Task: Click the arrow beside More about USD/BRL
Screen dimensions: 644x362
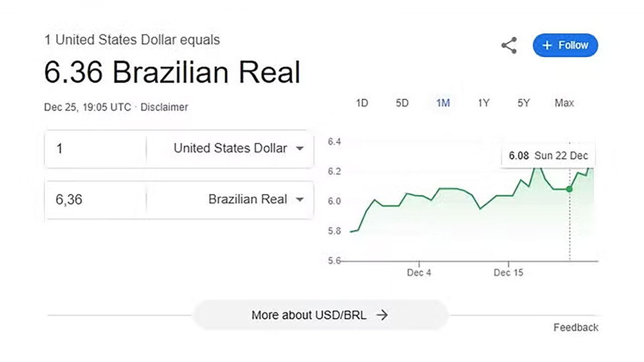Action: pos(382,315)
